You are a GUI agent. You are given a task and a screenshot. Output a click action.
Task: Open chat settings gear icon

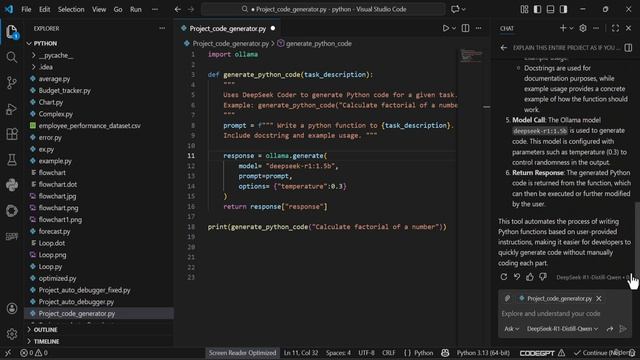[x=583, y=28]
